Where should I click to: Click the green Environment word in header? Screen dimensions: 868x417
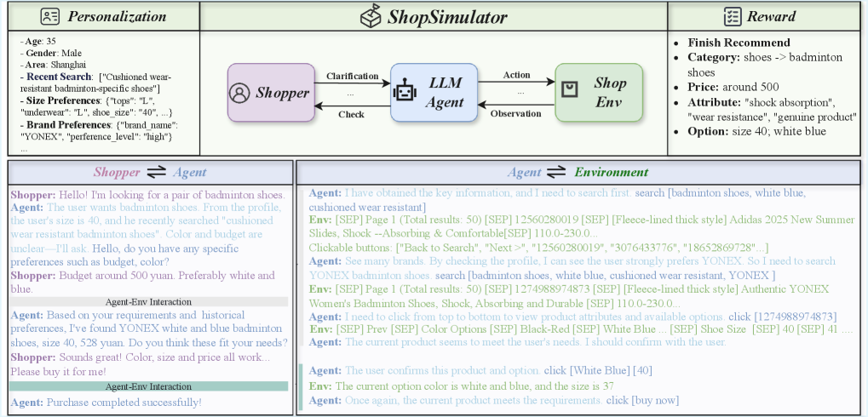[x=611, y=173]
